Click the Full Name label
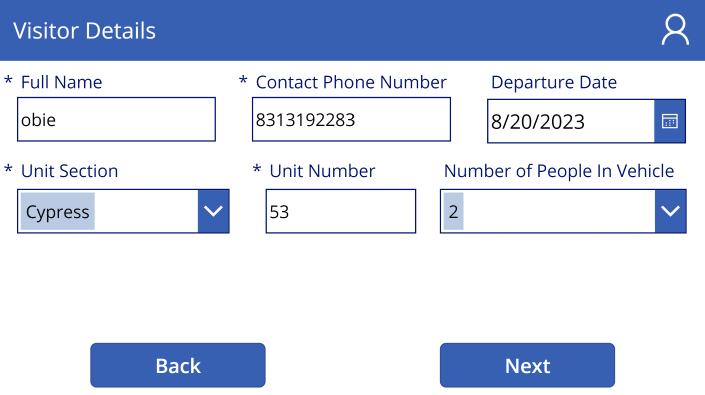Screen dimensions: 705x395 (x=62, y=82)
